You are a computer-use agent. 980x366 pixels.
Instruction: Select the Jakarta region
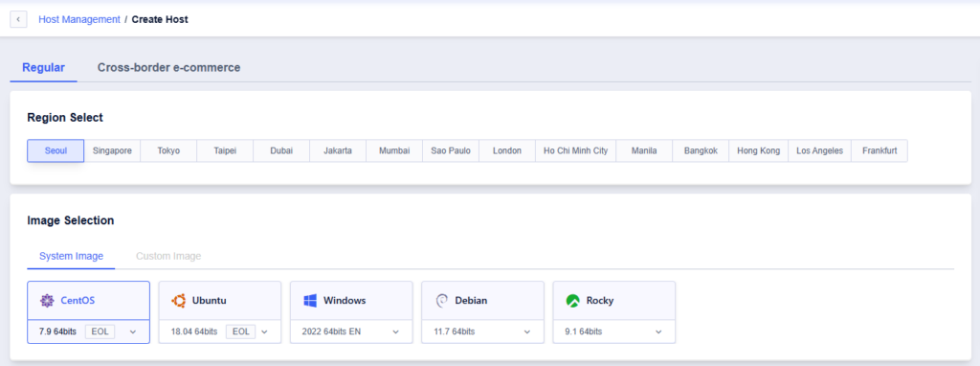pos(338,150)
